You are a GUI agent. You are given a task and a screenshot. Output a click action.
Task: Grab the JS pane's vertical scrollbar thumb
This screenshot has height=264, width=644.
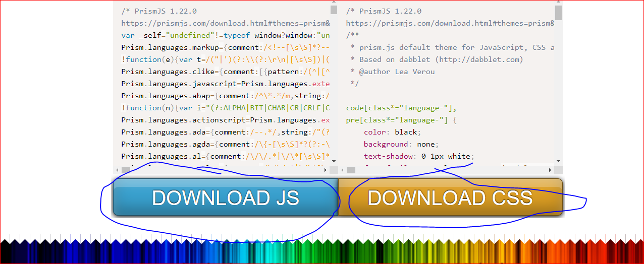pos(334,10)
